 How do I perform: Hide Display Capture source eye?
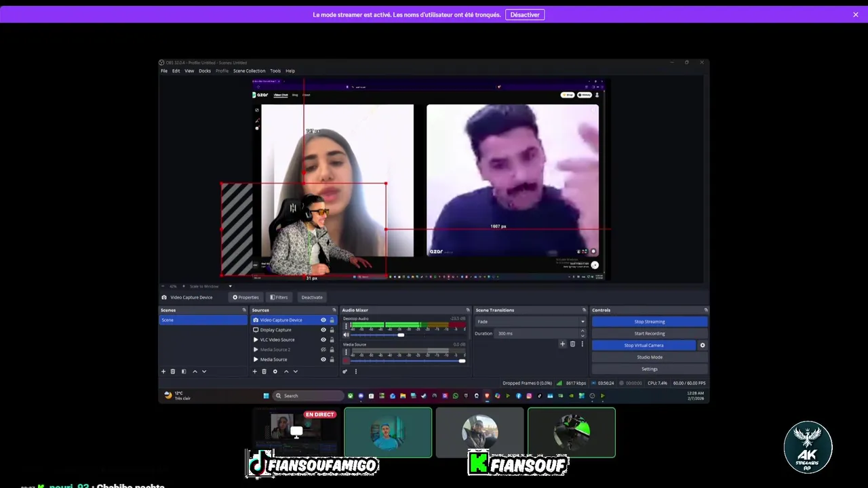point(323,330)
